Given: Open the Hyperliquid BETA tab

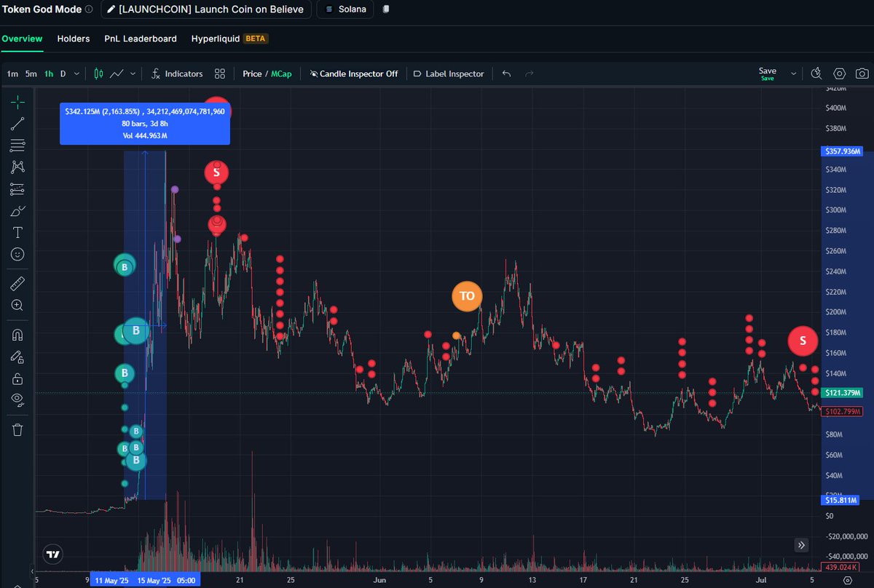Looking at the screenshot, I should [229, 39].
